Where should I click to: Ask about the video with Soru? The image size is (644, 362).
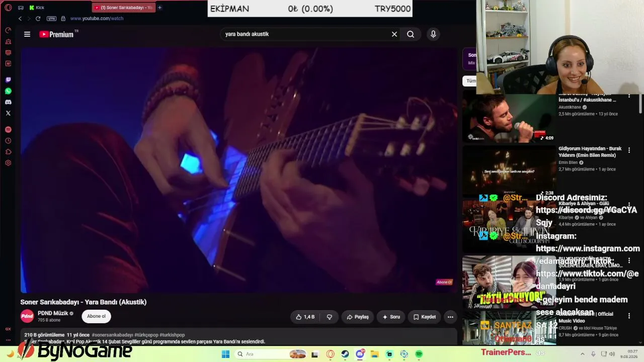[x=391, y=317]
